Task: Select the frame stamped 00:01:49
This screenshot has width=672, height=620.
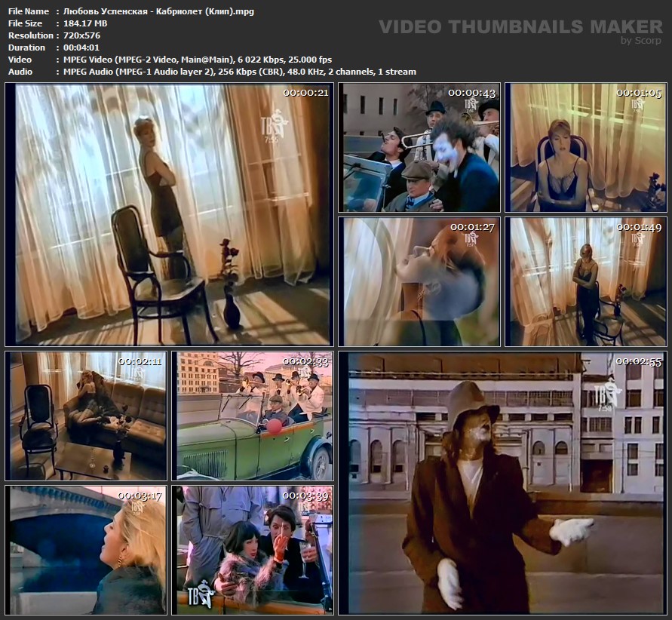Action: point(586,281)
